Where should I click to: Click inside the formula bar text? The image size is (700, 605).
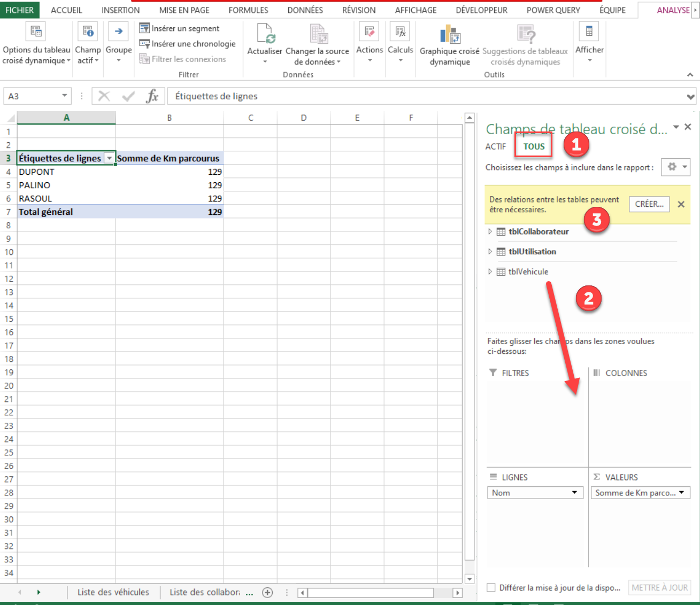[x=217, y=96]
